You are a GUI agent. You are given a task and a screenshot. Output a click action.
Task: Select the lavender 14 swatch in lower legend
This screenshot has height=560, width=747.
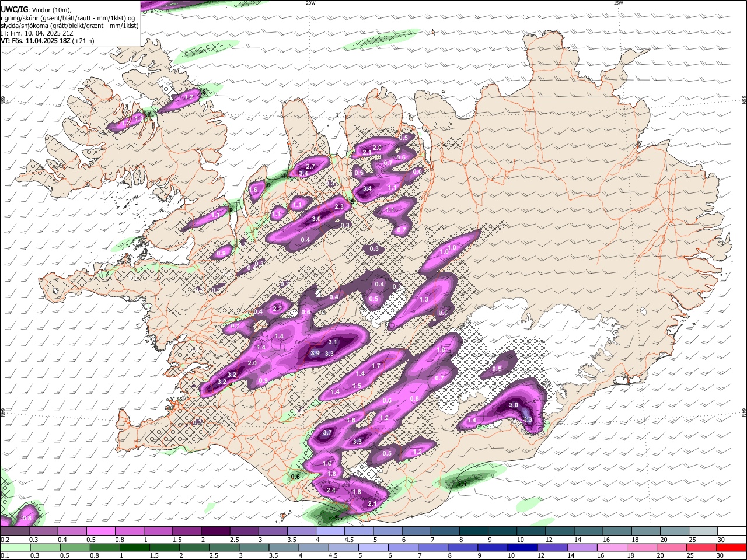pyautogui.click(x=582, y=548)
